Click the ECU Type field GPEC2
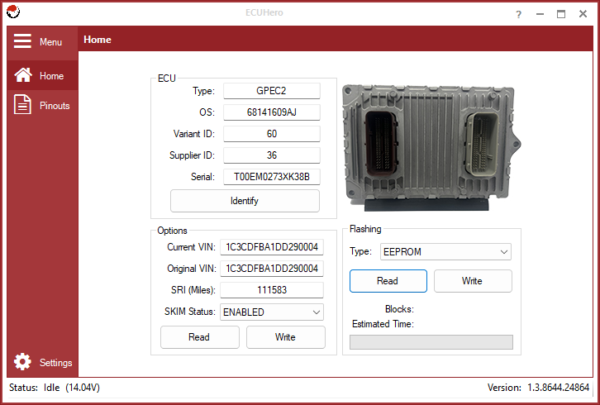The height and width of the screenshot is (405, 600). click(272, 91)
